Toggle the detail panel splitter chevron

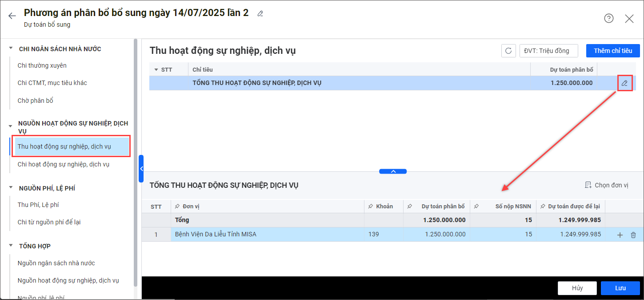[392, 171]
